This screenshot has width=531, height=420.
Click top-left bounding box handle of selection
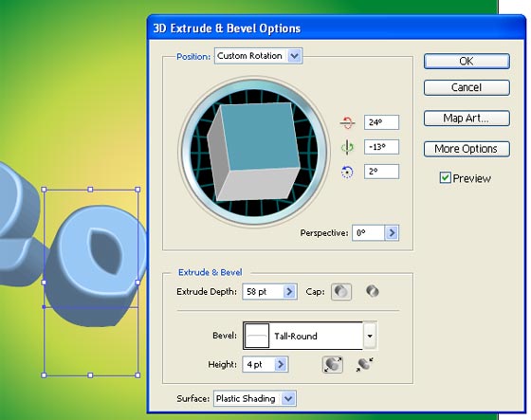pos(44,190)
